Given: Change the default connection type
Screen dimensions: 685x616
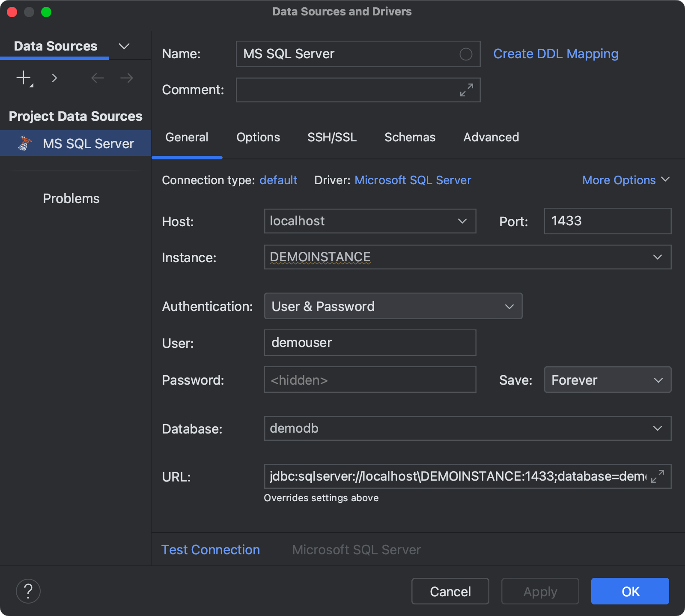Looking at the screenshot, I should tap(278, 180).
